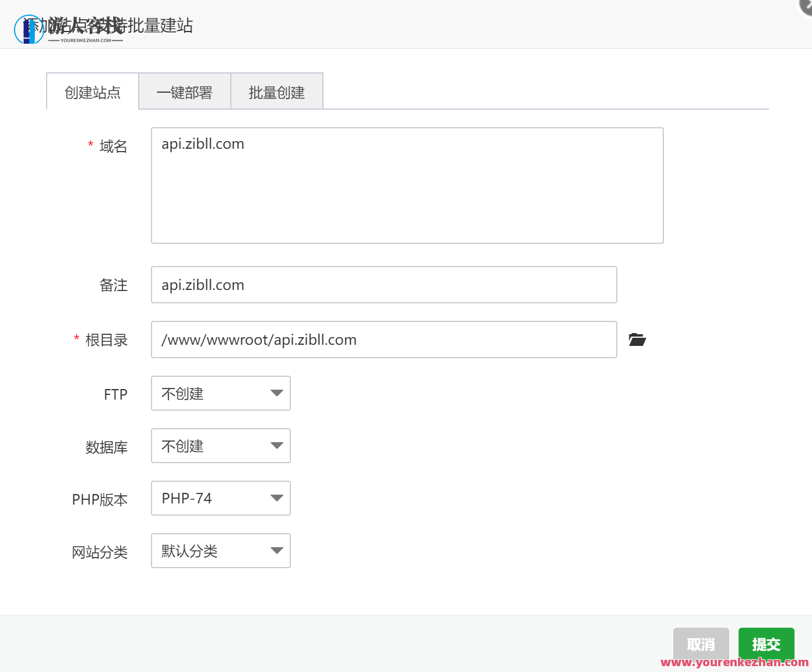Cancel the dialog with the 取消 button
Image resolution: width=812 pixels, height=672 pixels.
point(701,643)
